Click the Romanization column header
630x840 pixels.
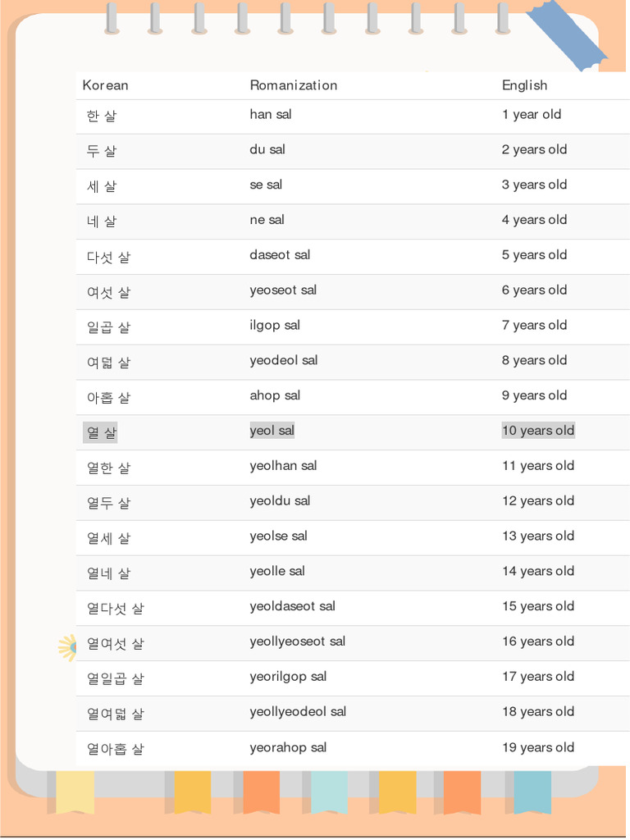294,85
